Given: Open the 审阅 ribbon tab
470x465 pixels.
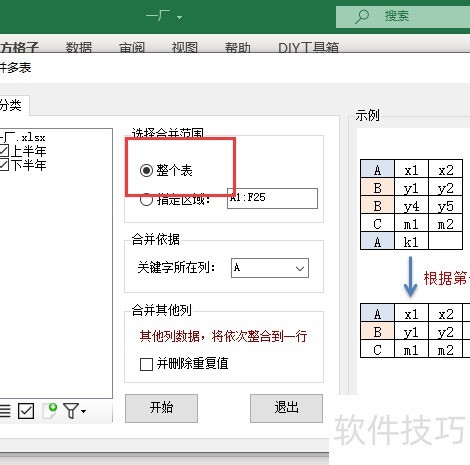Looking at the screenshot, I should 132,47.
